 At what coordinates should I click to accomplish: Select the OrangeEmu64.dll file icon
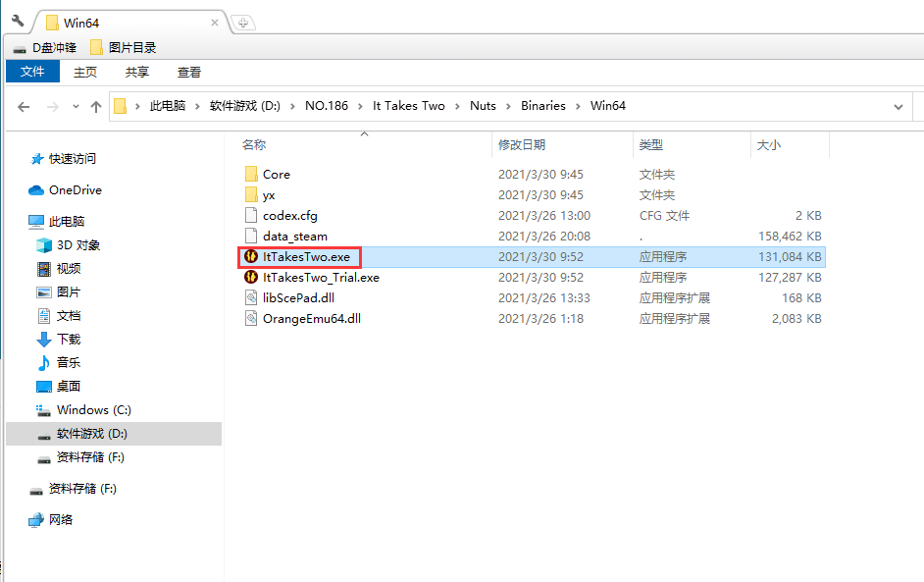251,318
